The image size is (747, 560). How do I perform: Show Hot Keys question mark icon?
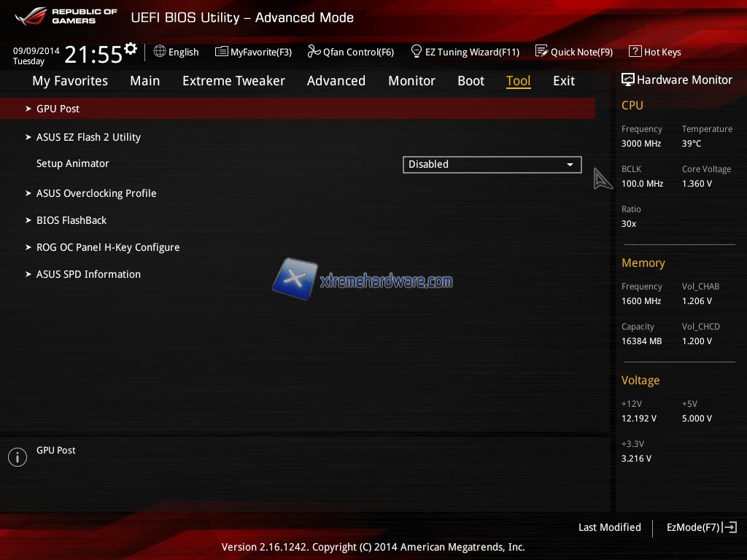click(635, 51)
